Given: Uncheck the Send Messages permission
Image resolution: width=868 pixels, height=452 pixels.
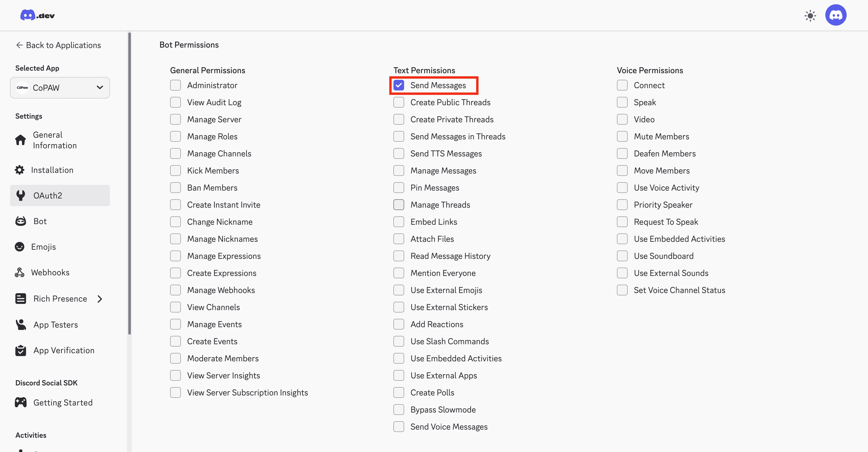Looking at the screenshot, I should pyautogui.click(x=399, y=85).
